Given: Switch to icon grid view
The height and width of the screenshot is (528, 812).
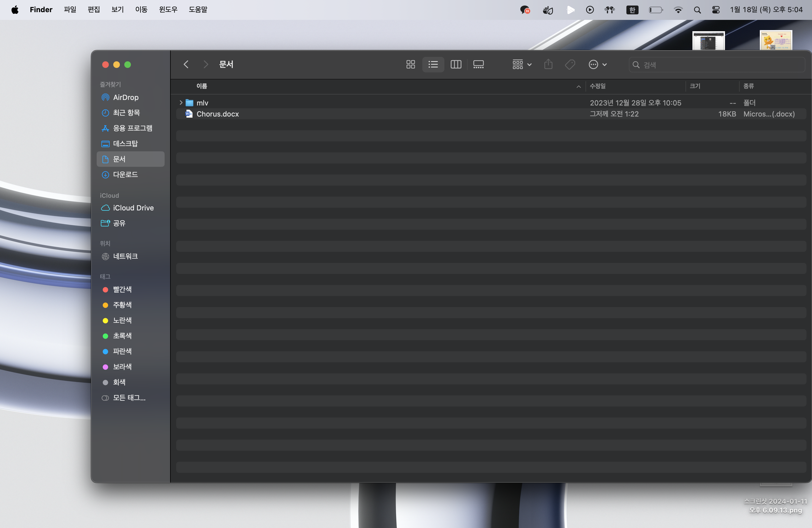Looking at the screenshot, I should pos(410,64).
